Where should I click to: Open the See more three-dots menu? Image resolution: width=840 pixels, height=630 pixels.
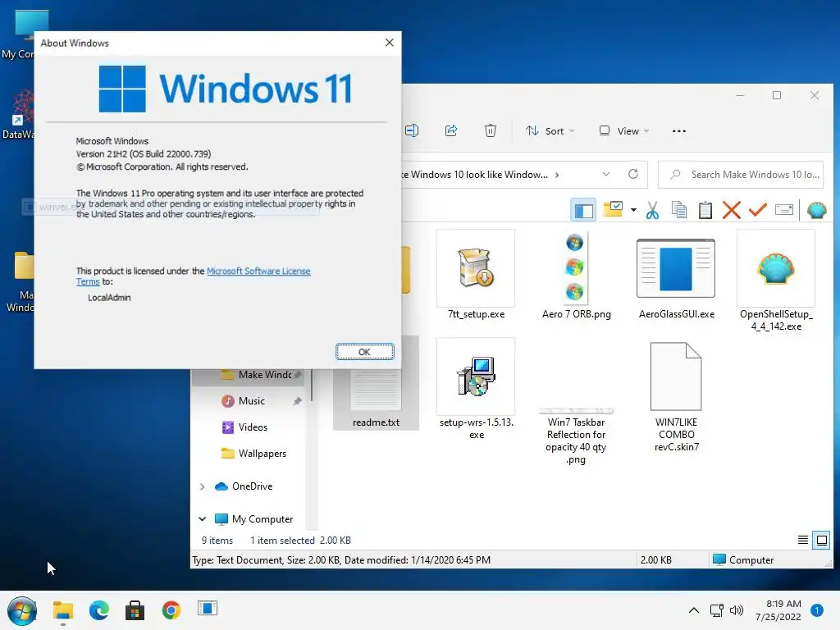(x=678, y=130)
